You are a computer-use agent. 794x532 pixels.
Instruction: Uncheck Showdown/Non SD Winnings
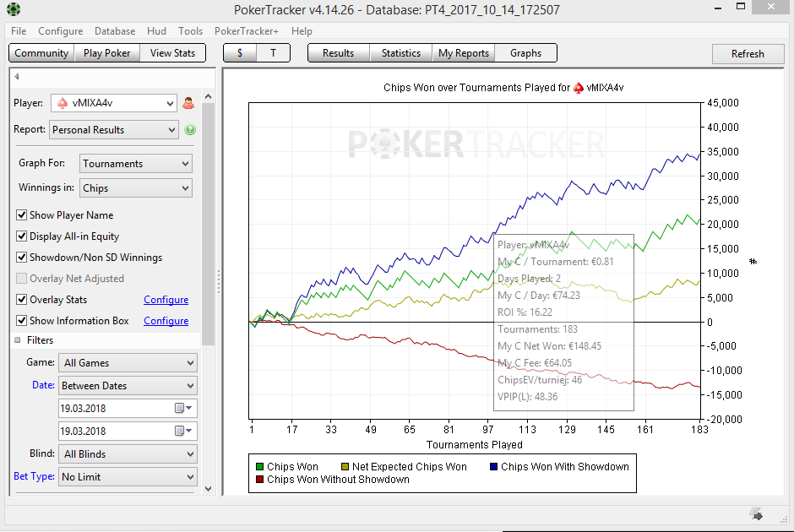21,258
